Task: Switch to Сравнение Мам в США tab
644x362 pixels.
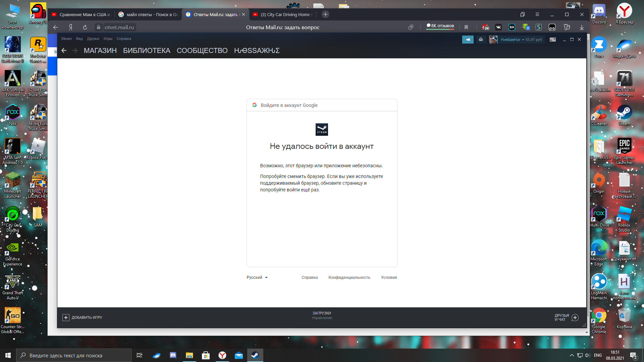Action: coord(81,14)
